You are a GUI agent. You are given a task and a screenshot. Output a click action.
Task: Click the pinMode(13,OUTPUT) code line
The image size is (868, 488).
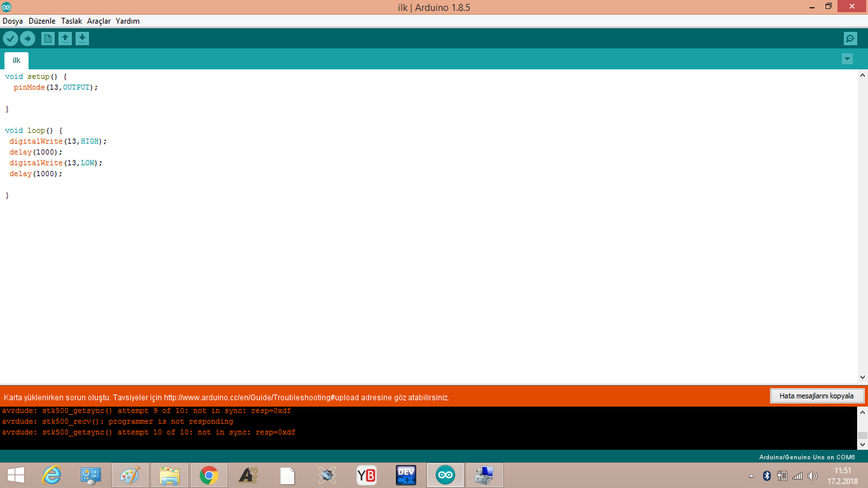click(56, 87)
